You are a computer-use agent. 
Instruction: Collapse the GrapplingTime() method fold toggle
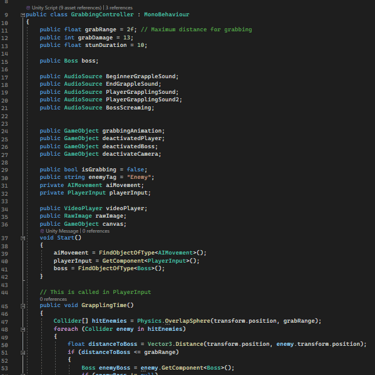click(x=23, y=306)
